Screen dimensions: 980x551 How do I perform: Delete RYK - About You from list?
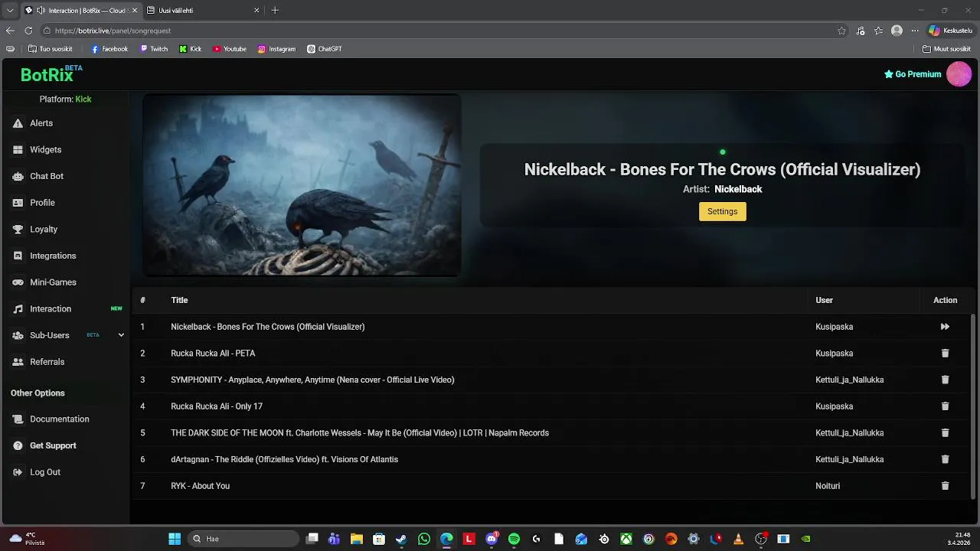click(945, 486)
